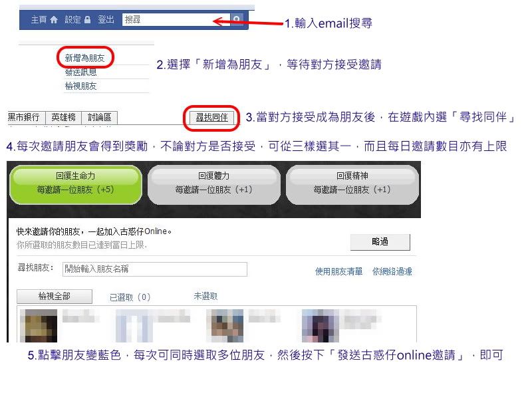Select the 回復體力 reward option
Image resolution: width=532 pixels, height=399 pixels.
click(213, 185)
